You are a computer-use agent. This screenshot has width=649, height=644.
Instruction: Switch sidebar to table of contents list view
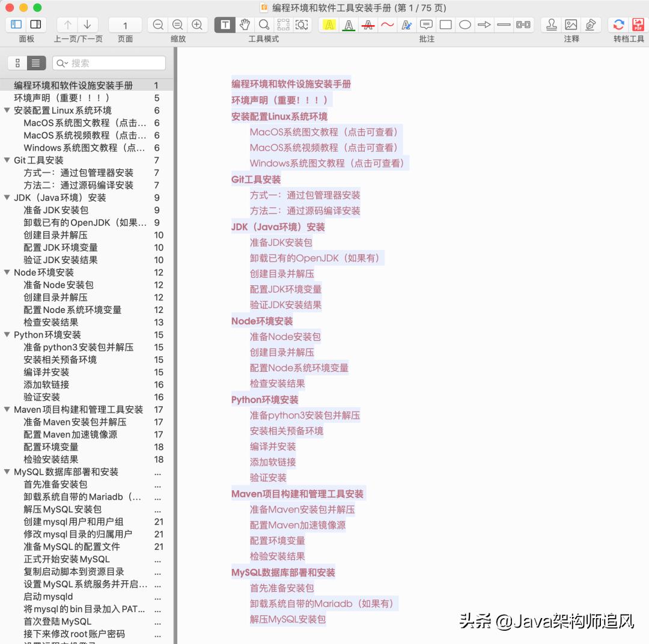(x=35, y=63)
